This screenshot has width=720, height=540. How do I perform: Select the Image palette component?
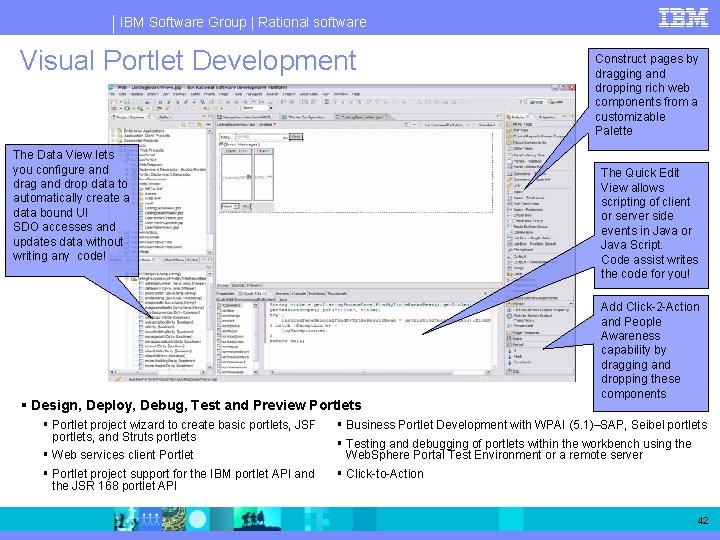pyautogui.click(x=516, y=268)
